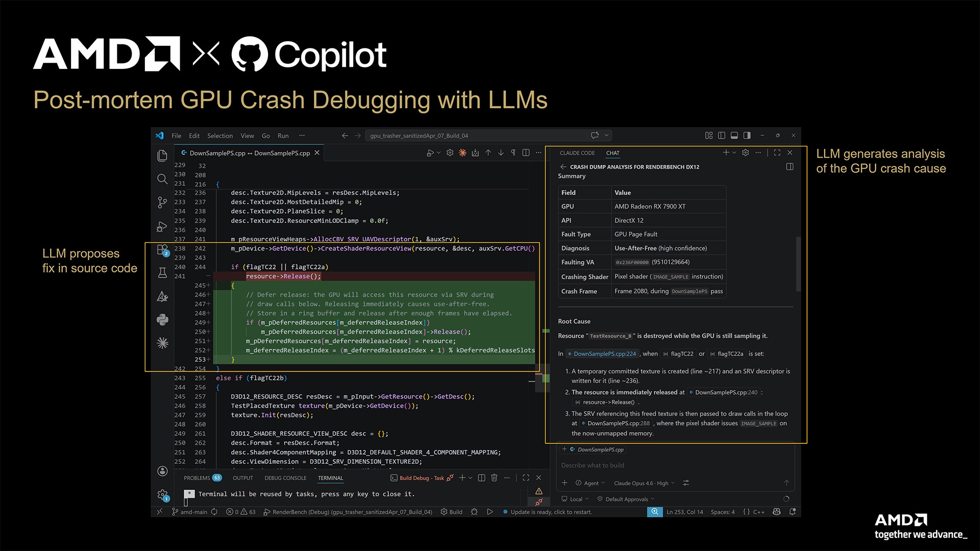Open the Testing flask view
The image size is (980, 551).
pos(162,273)
